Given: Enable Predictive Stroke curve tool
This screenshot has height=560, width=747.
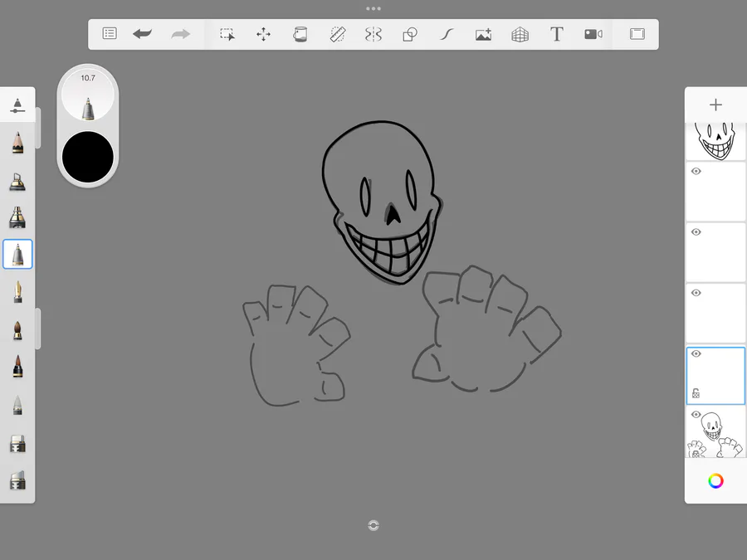Looking at the screenshot, I should (447, 34).
